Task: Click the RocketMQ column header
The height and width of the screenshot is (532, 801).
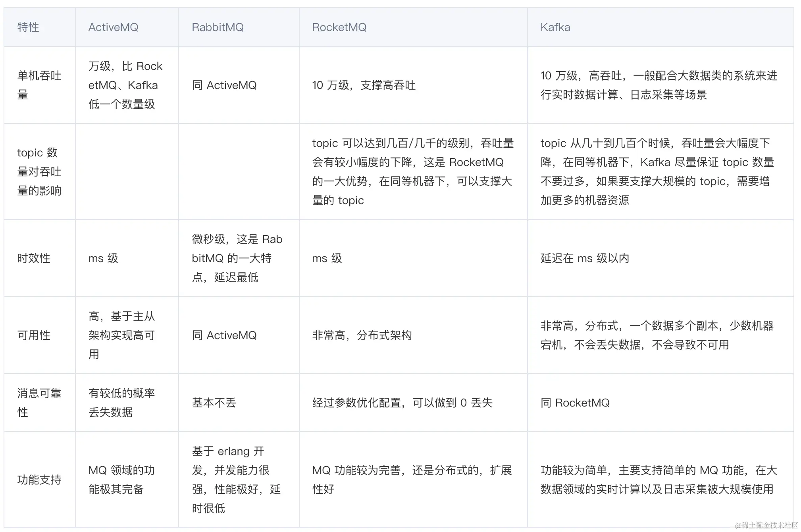Action: tap(339, 27)
